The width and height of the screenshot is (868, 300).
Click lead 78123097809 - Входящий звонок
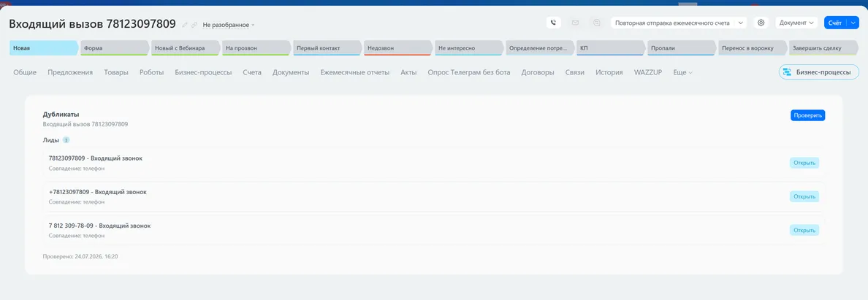tap(95, 158)
